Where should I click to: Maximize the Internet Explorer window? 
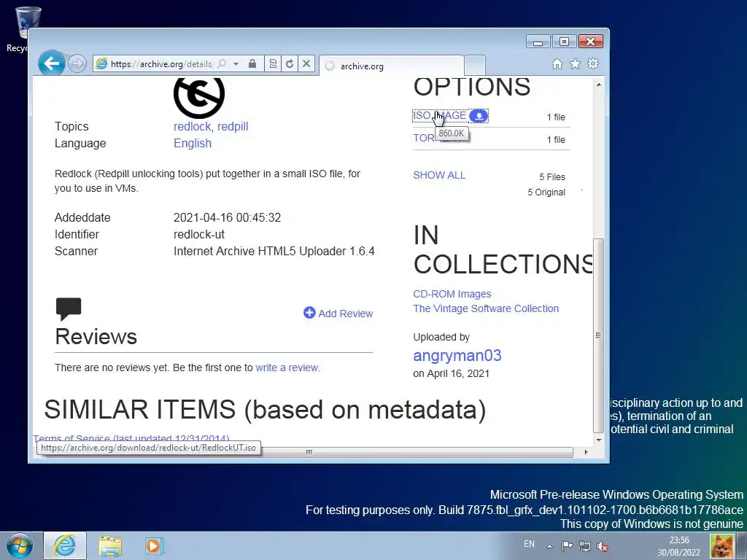tap(564, 42)
